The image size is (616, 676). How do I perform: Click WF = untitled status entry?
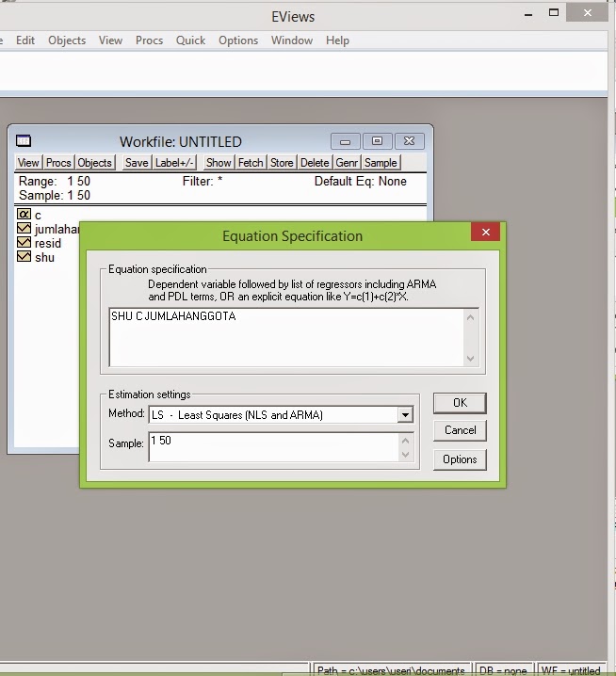point(571,670)
